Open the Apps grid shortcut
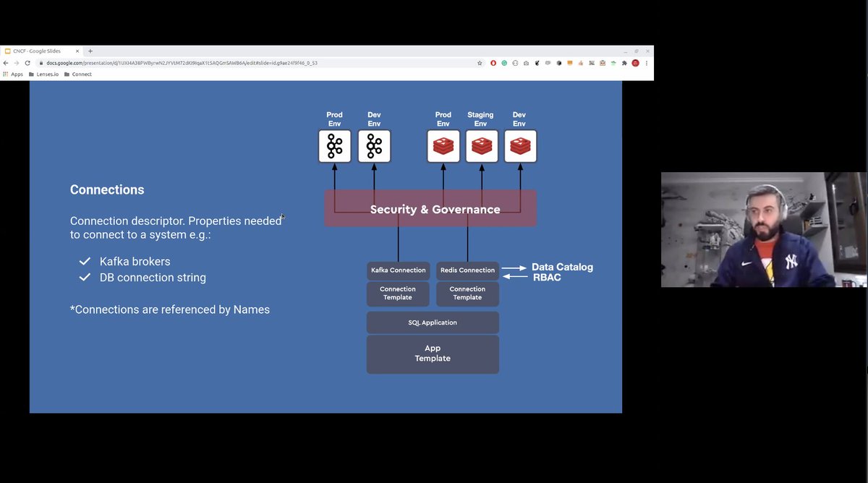 [x=13, y=74]
